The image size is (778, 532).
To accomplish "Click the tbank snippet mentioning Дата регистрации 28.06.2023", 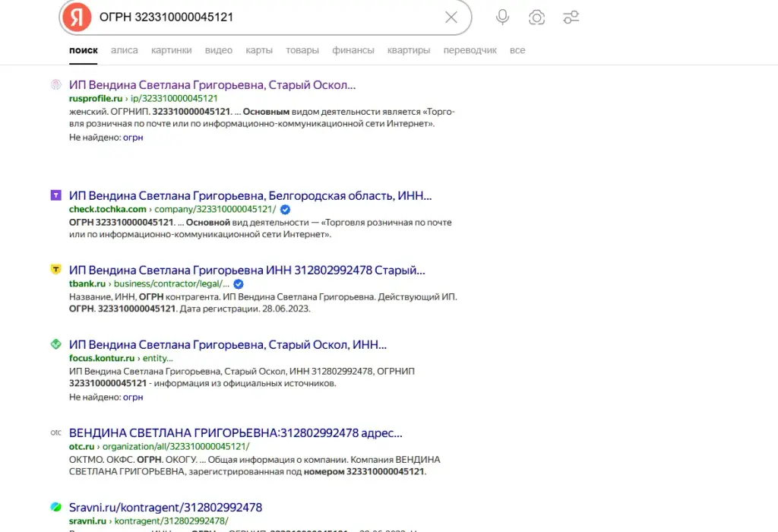I will (263, 302).
